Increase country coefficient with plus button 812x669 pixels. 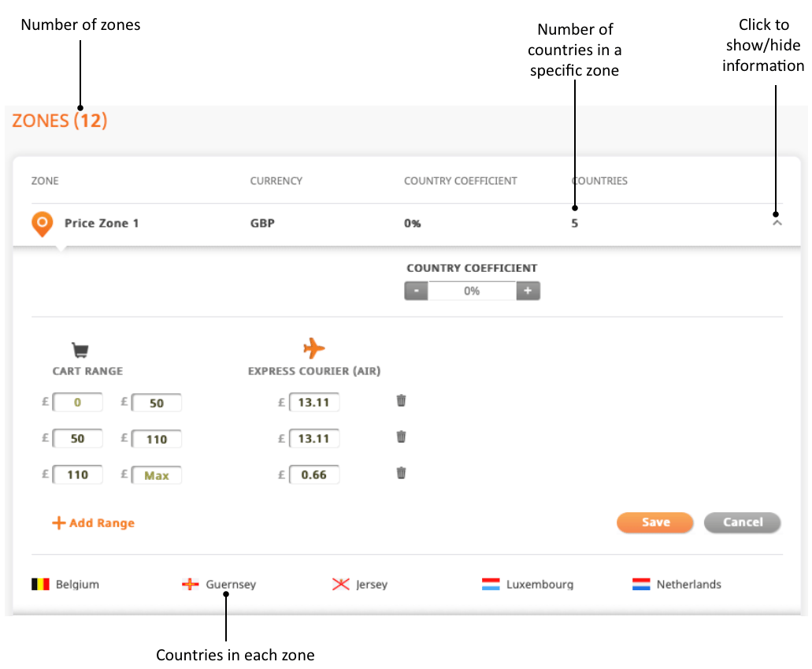[528, 291]
